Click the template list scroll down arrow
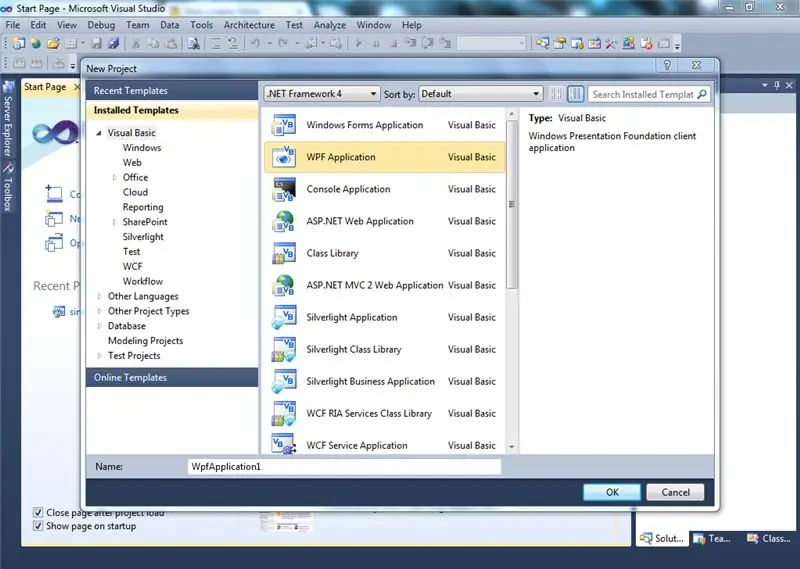The width and height of the screenshot is (800, 569). 512,447
